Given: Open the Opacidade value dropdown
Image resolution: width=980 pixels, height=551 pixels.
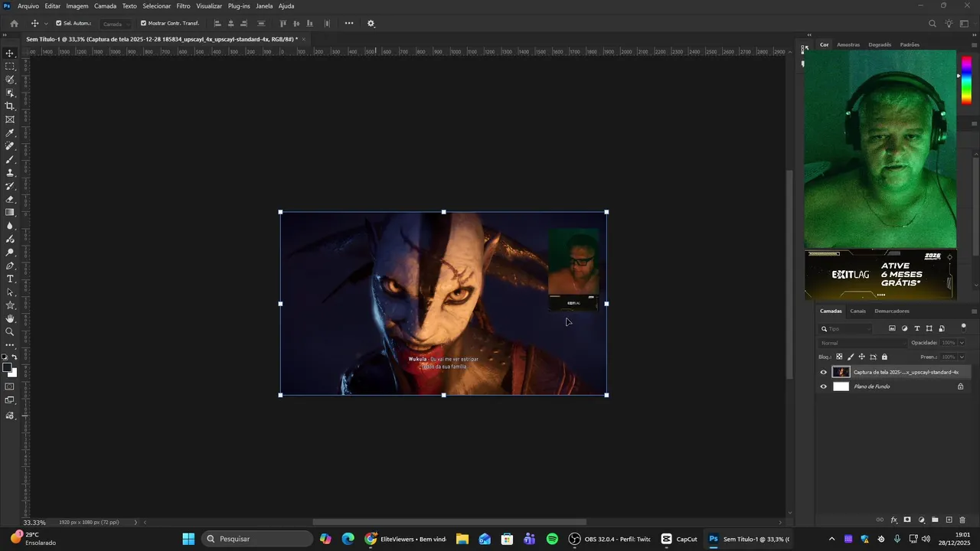Looking at the screenshot, I should click(962, 343).
